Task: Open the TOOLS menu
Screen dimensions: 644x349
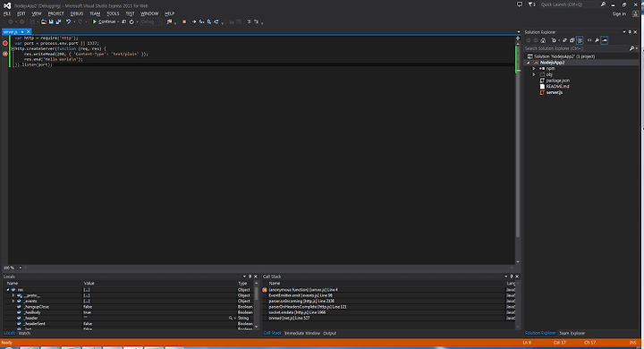Action: 113,13
